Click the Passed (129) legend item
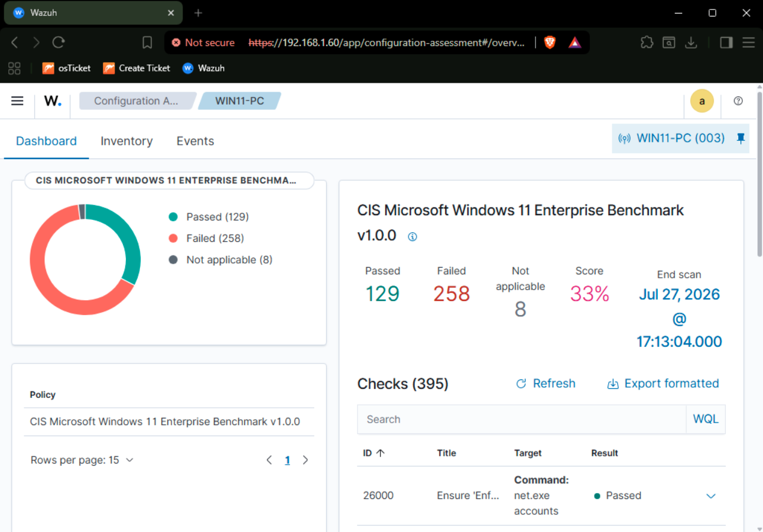The height and width of the screenshot is (532, 763). [209, 217]
